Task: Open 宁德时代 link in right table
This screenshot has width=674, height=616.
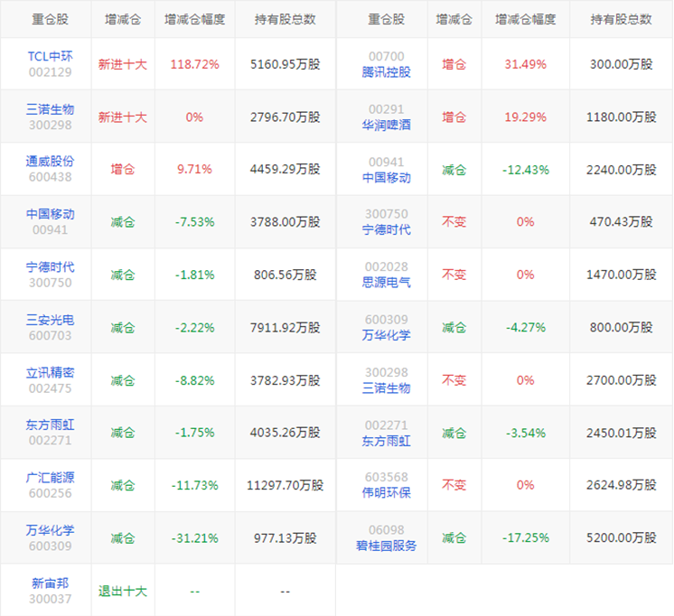Action: pyautogui.click(x=387, y=230)
